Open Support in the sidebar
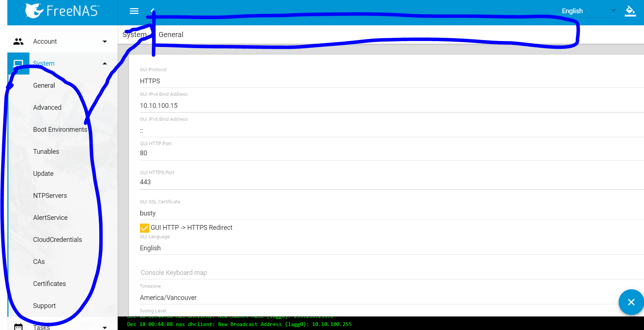644x330 pixels. [44, 306]
